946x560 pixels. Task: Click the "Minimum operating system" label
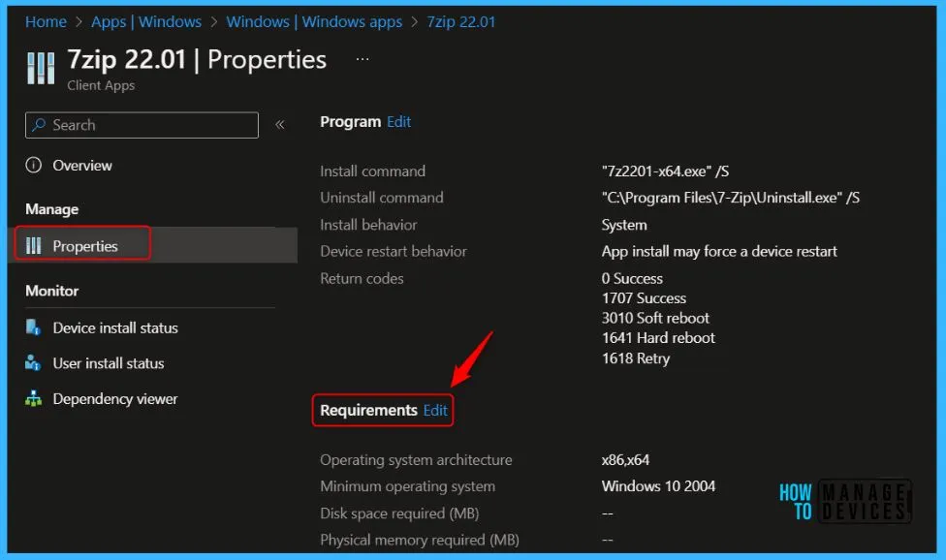(407, 486)
